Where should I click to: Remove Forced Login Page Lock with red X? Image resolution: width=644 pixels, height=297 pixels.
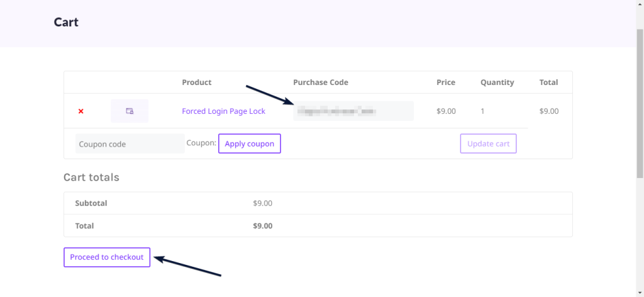80,111
